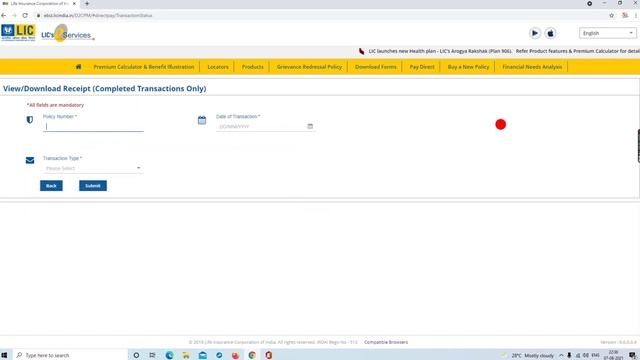Open Premium Calculator & Benefit Illustration menu

point(144,67)
